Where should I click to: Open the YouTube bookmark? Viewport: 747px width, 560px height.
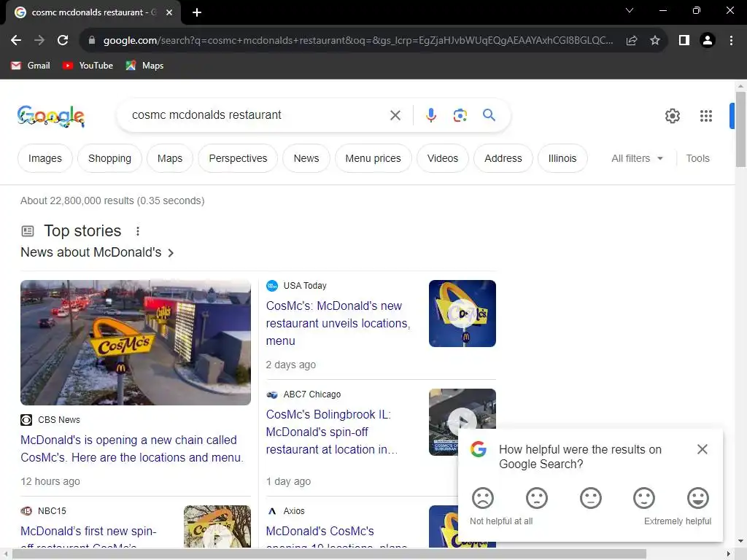coord(88,66)
